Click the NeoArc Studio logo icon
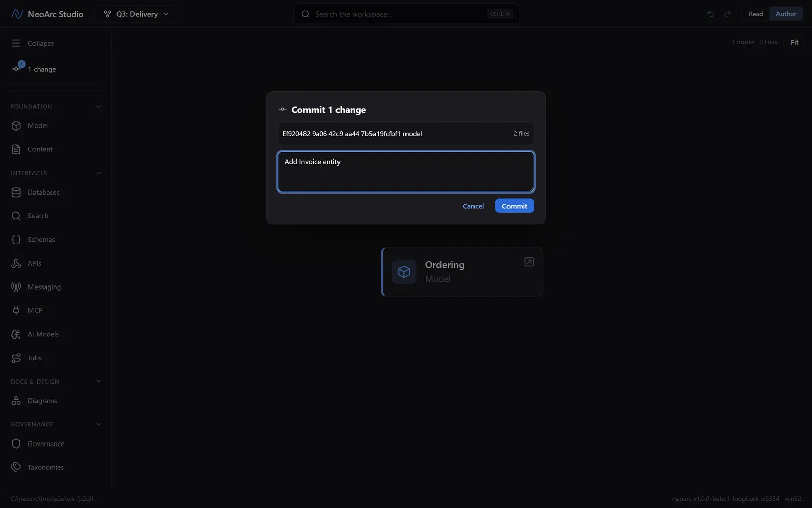 17,14
